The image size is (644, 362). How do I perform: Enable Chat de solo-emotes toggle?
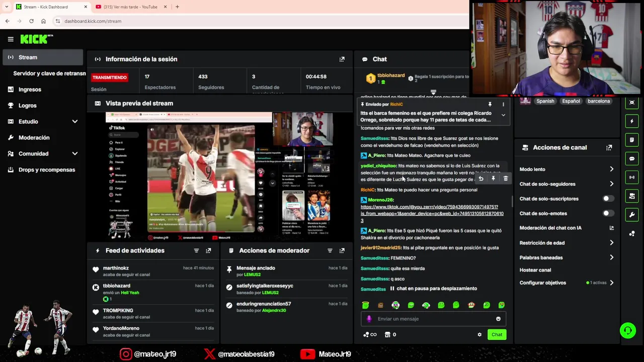(608, 213)
